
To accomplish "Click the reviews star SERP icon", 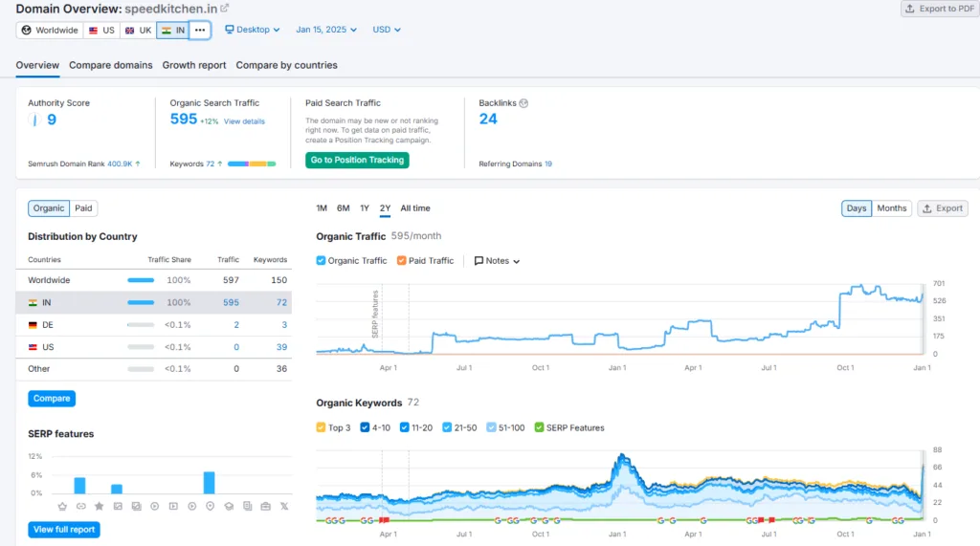I will [99, 506].
